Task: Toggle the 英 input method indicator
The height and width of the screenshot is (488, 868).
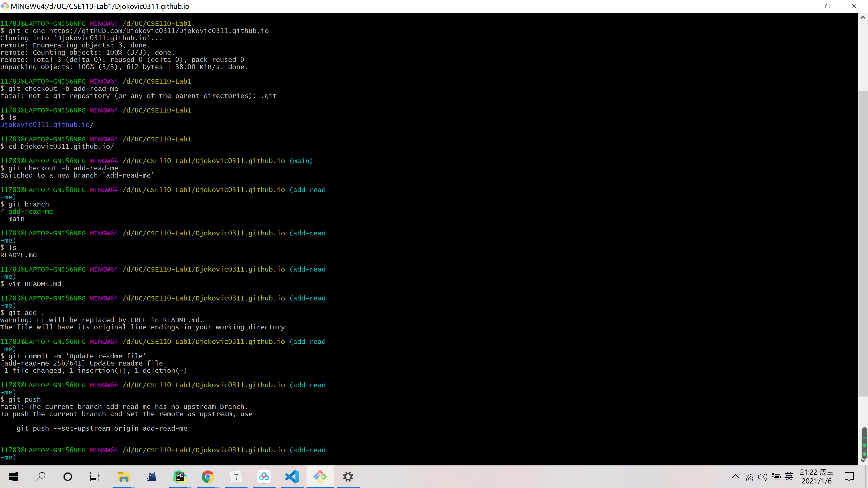Action: coord(789,476)
